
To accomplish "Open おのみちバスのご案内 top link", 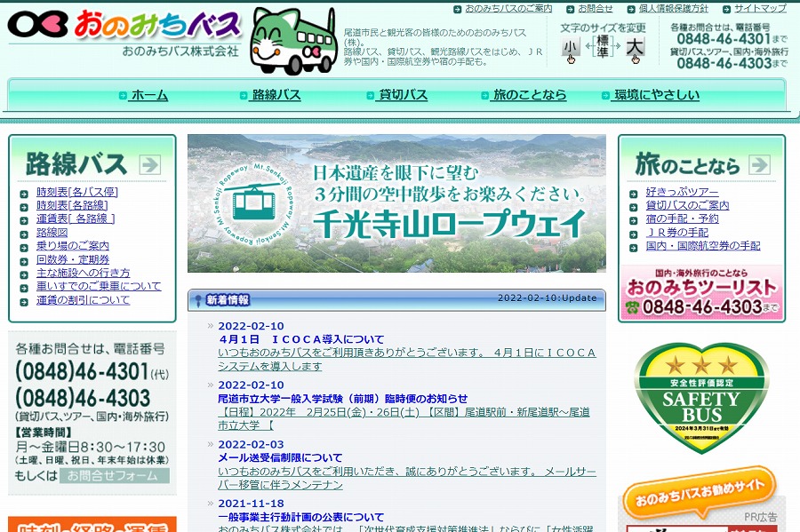I will 508,9.
